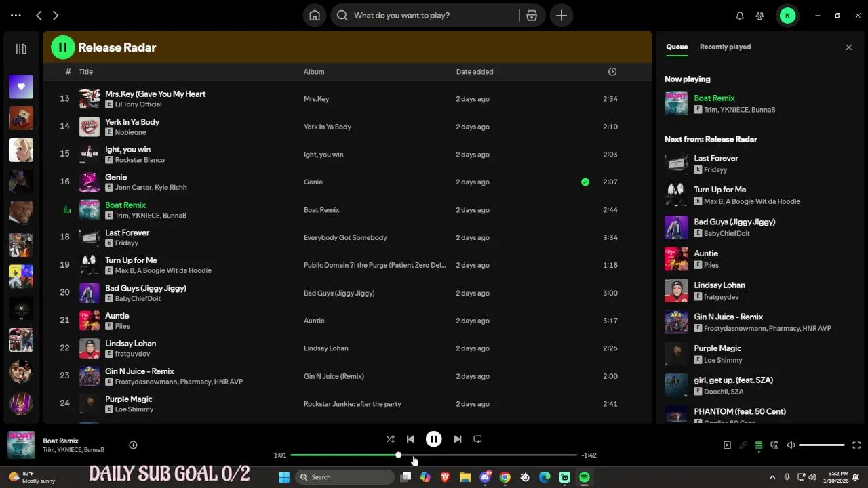Open the Now Playing view icon
This screenshot has width=868, height=488.
727,445
